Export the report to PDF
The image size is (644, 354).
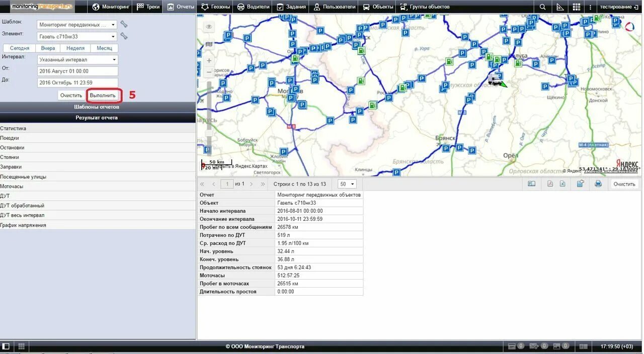[x=550, y=184]
